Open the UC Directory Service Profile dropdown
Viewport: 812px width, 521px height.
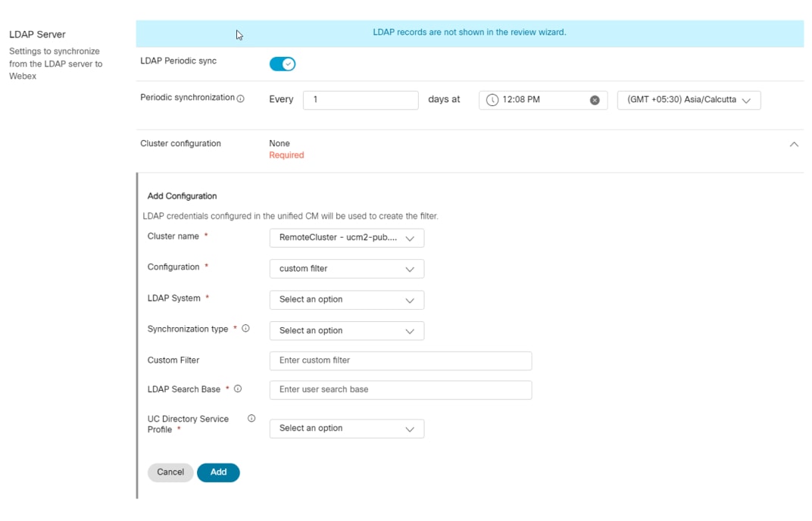point(346,429)
